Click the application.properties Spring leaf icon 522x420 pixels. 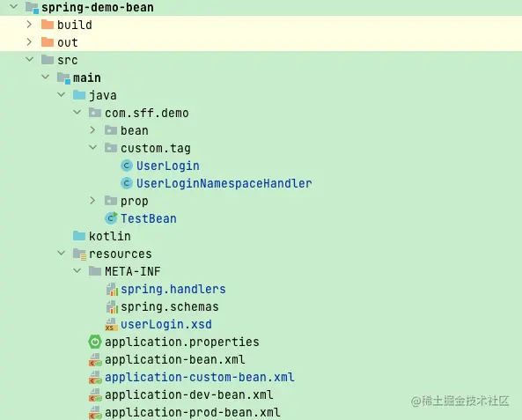95,342
